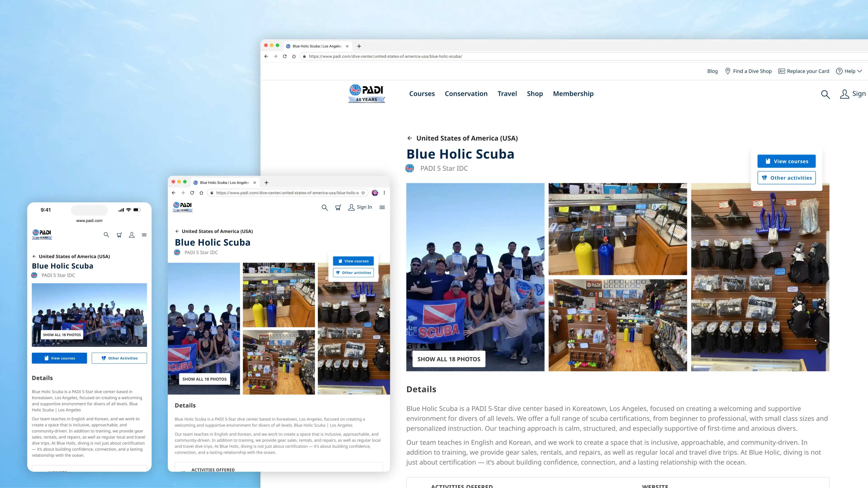Click home icon in large browser window toolbar
This screenshot has width=868, height=488.
tap(294, 56)
